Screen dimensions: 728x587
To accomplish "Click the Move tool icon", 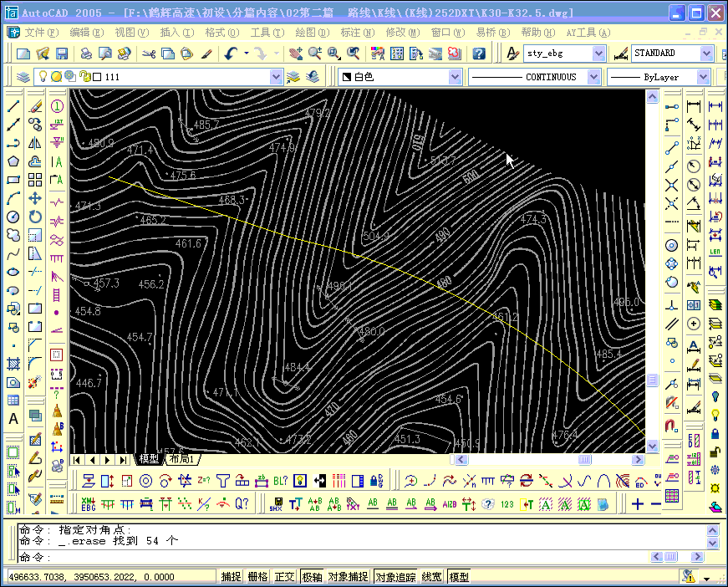I will (35, 198).
